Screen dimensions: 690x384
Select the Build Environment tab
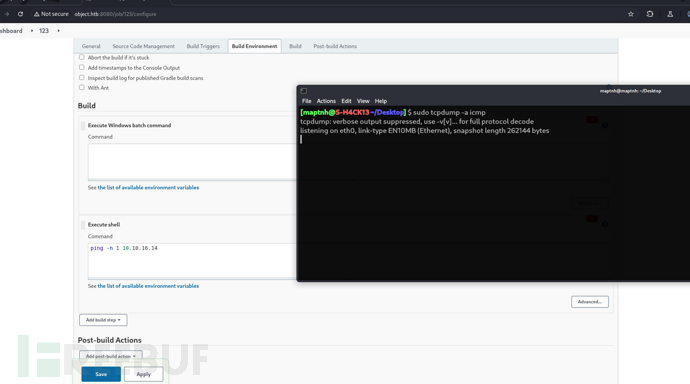point(254,46)
